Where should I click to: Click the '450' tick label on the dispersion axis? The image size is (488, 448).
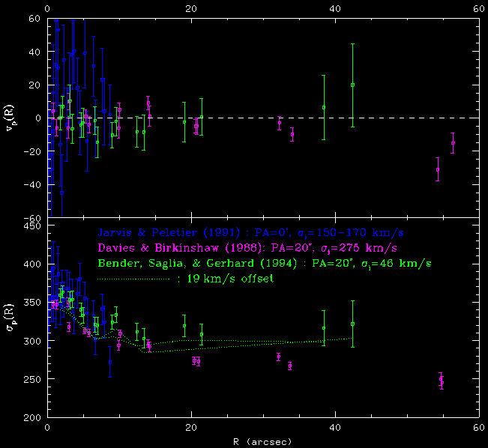point(32,225)
